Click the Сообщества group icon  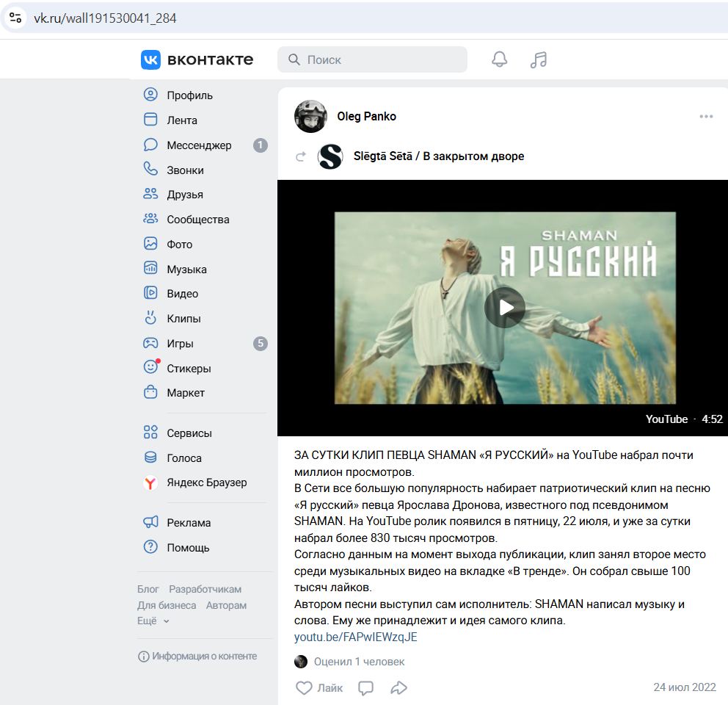coord(150,219)
